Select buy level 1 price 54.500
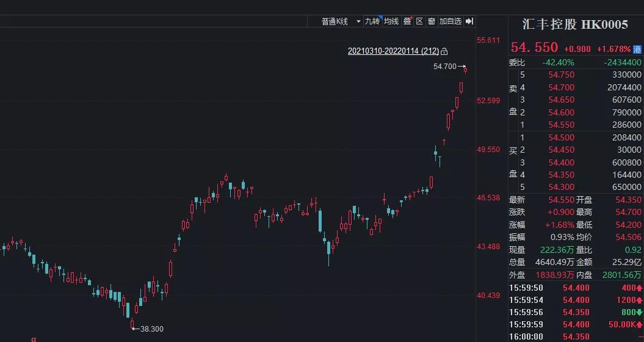 pos(561,137)
